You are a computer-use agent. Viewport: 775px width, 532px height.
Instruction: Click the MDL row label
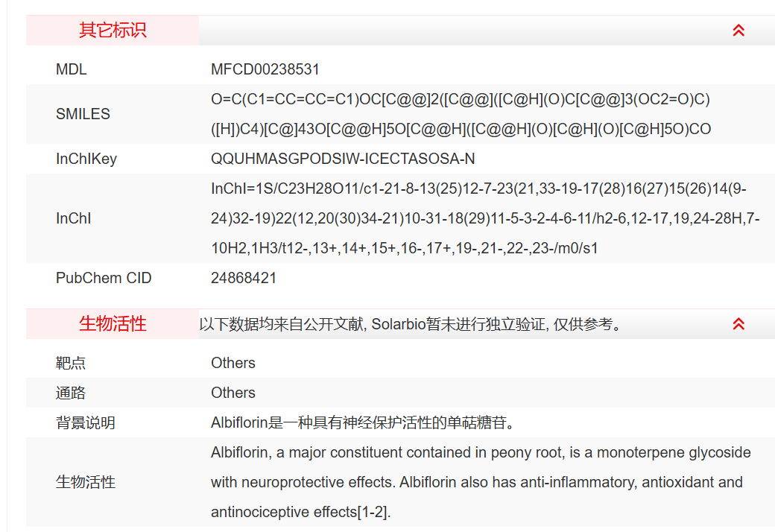click(x=72, y=69)
